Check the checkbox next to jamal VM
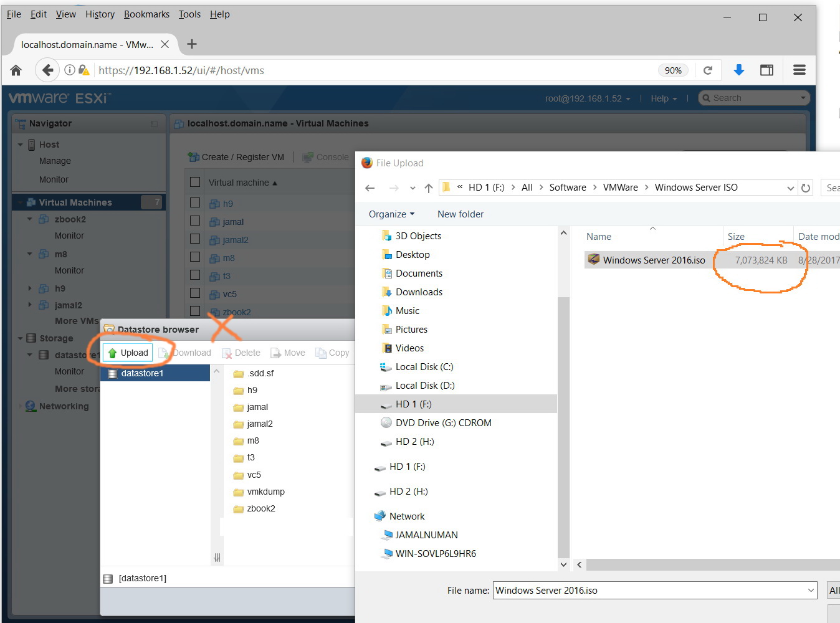Viewport: 840px width, 623px height. 195,221
